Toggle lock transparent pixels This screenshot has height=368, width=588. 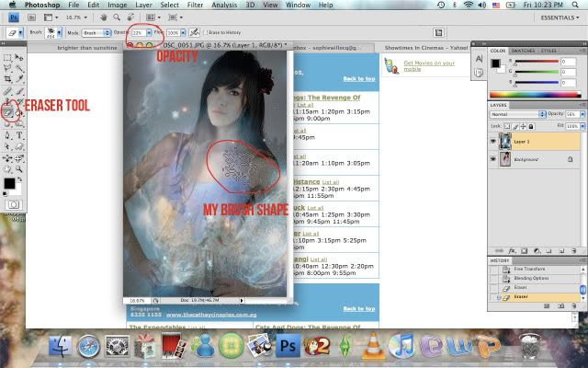(x=507, y=127)
